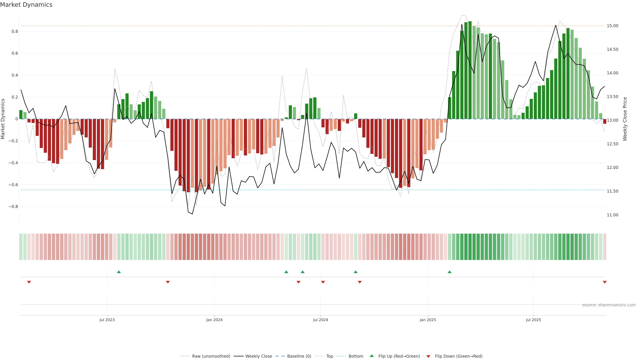Click the Jul 2025 x-axis label
644x362 pixels.
[x=533, y=320]
